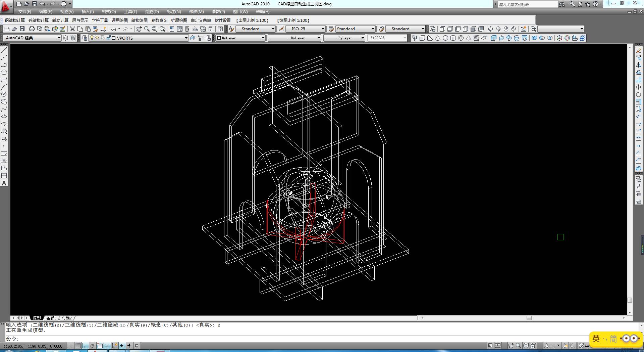The height and width of the screenshot is (352, 644).
Task: Create a new drawing with the New icon
Action: (6, 29)
